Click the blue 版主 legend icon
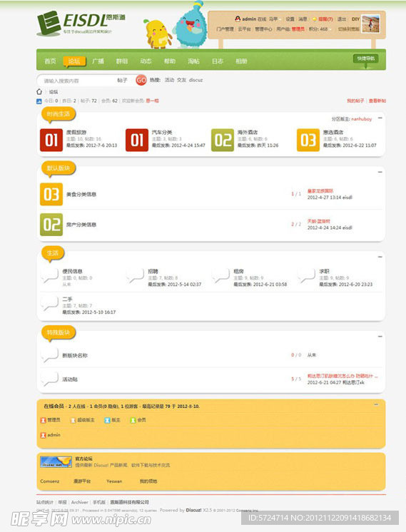 107,420
